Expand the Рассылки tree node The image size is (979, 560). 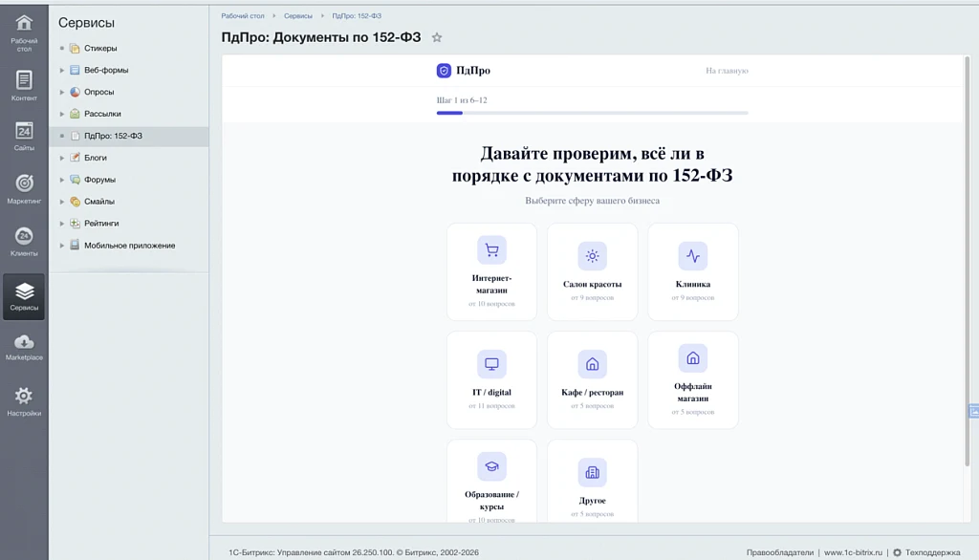click(62, 114)
